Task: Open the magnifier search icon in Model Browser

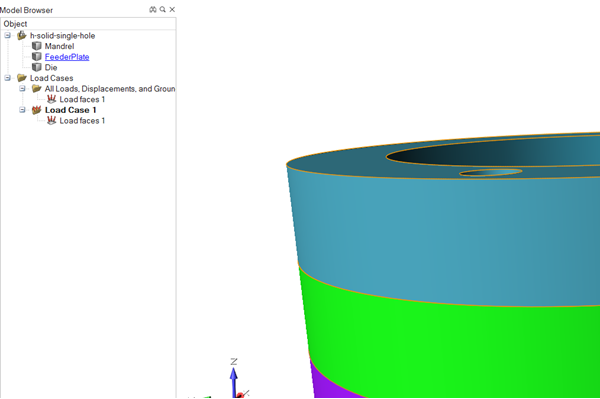Action: (163, 10)
